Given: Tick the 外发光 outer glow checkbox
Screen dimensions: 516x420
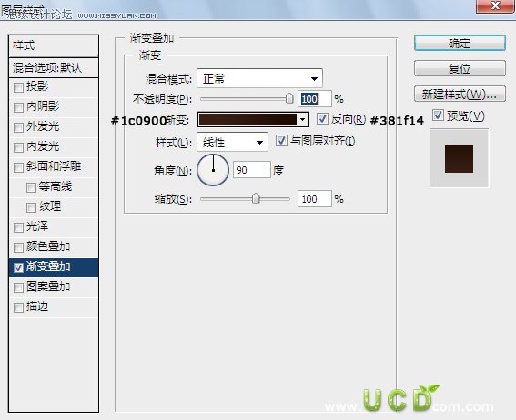Looking at the screenshot, I should tap(18, 127).
